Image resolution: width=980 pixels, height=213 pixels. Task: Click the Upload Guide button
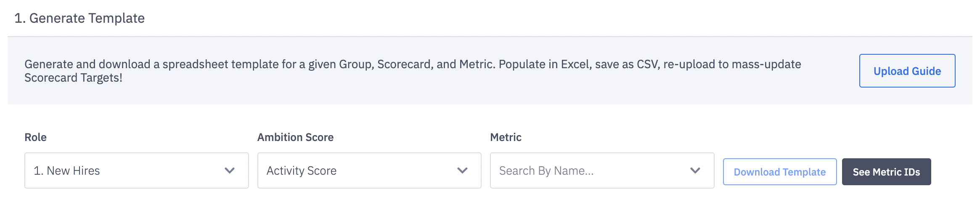coord(907,71)
